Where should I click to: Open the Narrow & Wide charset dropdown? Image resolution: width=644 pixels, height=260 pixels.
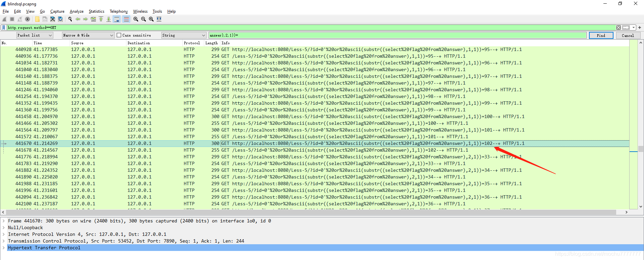coord(88,35)
